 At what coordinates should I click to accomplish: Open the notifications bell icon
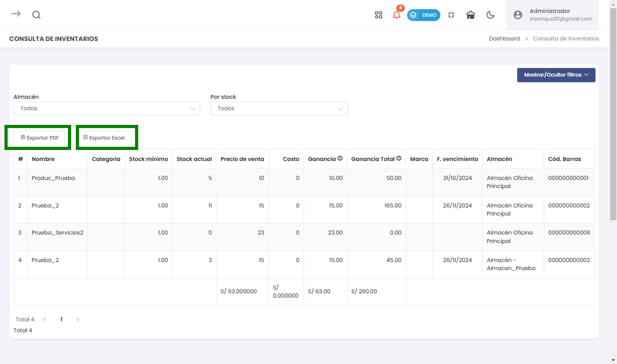397,15
